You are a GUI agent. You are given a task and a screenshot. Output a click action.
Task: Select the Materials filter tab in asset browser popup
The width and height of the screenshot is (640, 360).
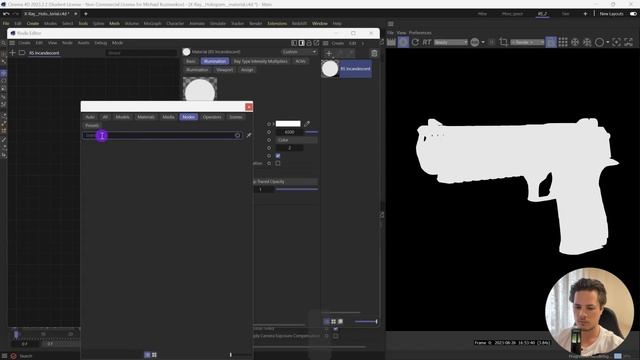click(x=146, y=117)
